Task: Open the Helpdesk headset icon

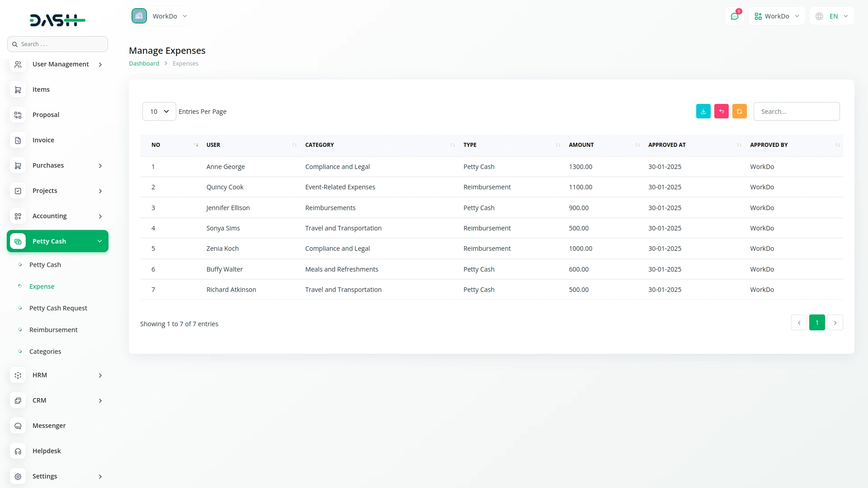Action: click(x=18, y=451)
